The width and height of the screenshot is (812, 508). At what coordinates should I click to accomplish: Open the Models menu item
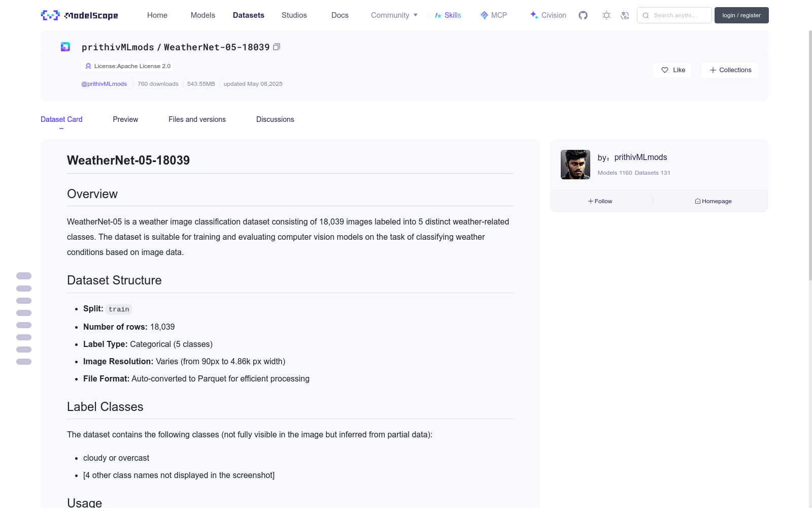point(203,15)
